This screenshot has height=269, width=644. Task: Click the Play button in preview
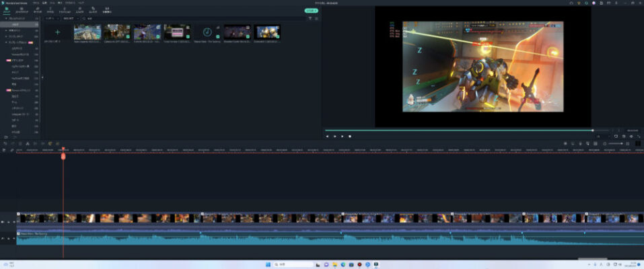[342, 136]
